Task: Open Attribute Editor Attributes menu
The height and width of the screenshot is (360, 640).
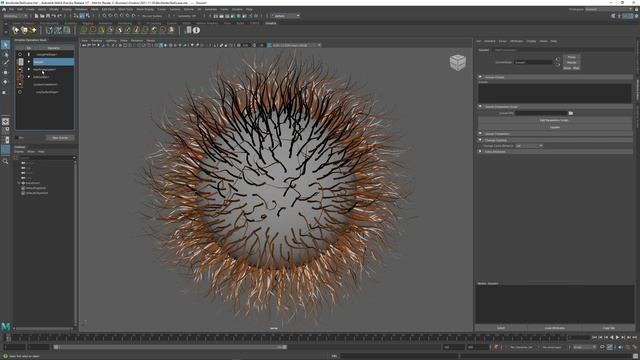Action: (516, 41)
